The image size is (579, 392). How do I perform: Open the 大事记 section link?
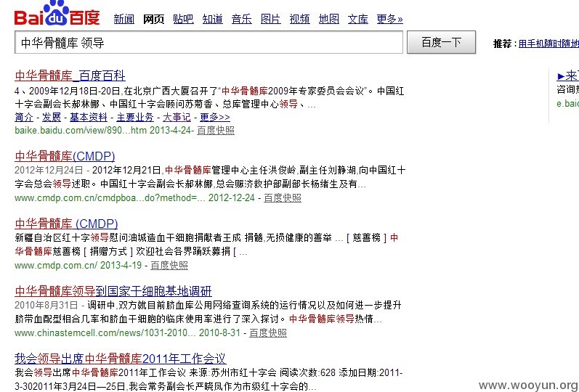pos(177,118)
